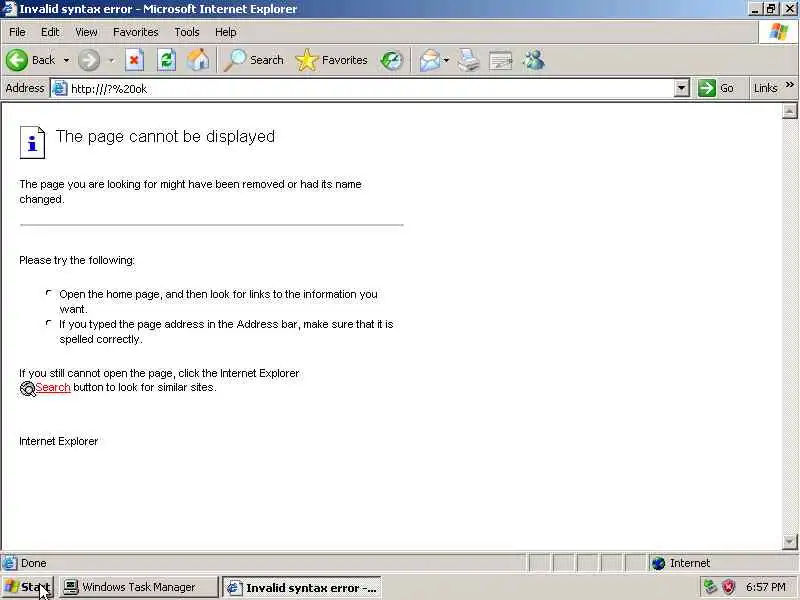Open the Search pane from toolbar
This screenshot has width=800, height=600.
coord(254,60)
